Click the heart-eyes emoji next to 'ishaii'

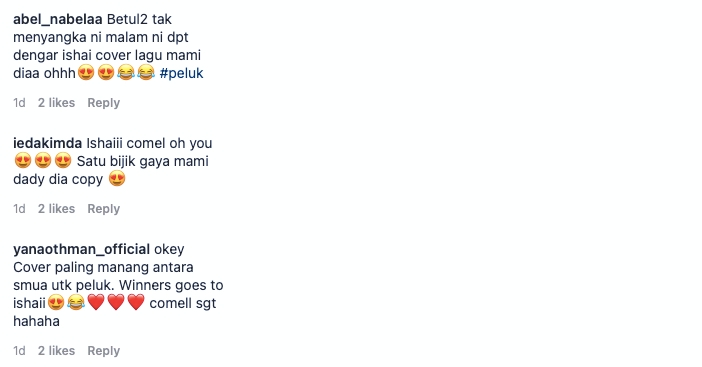pos(56,303)
